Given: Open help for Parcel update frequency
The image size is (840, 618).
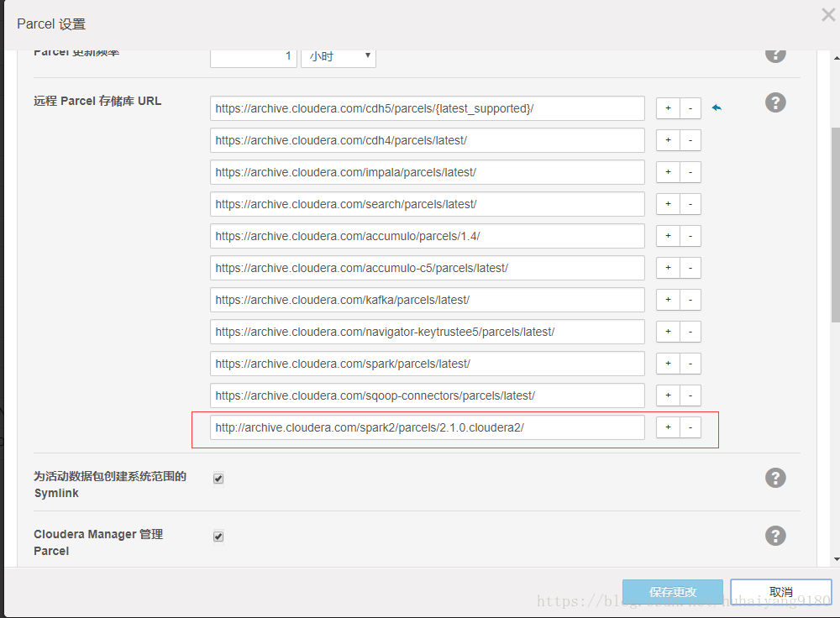Looking at the screenshot, I should click(775, 55).
